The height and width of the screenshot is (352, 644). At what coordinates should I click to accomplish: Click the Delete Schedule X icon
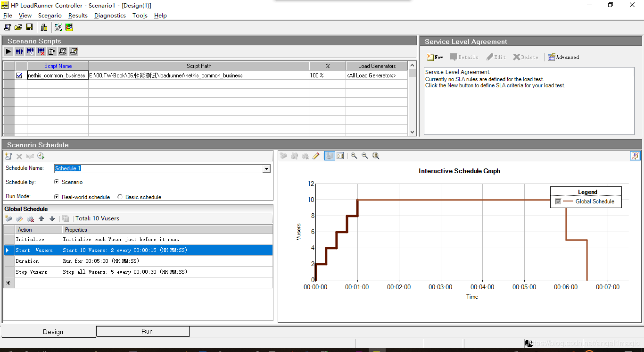pos(19,156)
